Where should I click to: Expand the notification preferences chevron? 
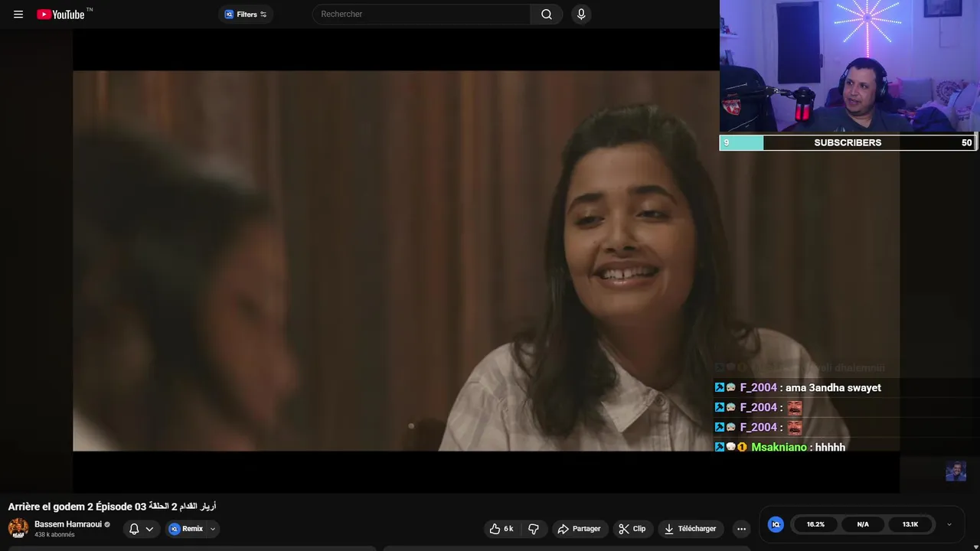point(149,529)
